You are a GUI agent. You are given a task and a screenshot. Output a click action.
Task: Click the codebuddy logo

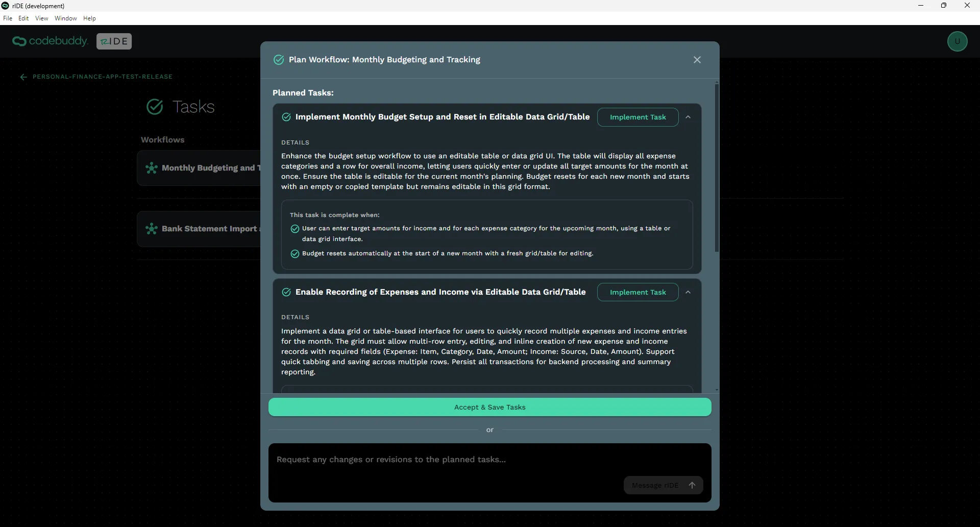point(50,41)
